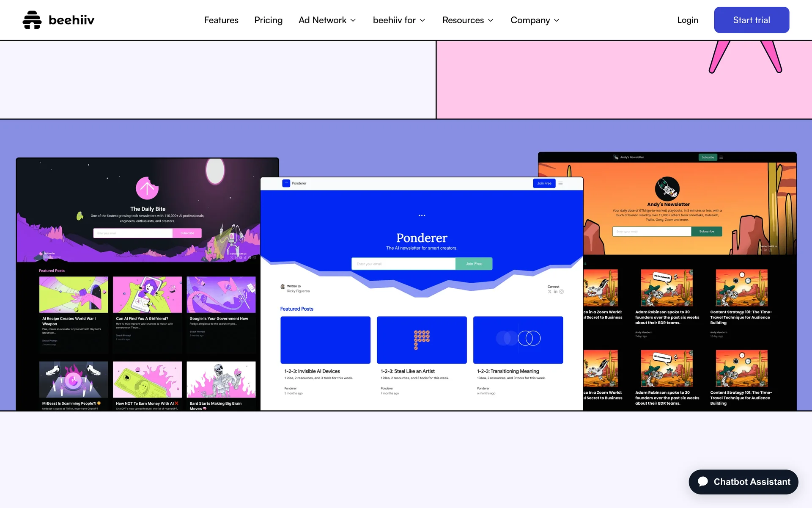Click Andy's Newsletter skull avatar icon
Viewport: 812px width, 508px height.
pyautogui.click(x=667, y=189)
